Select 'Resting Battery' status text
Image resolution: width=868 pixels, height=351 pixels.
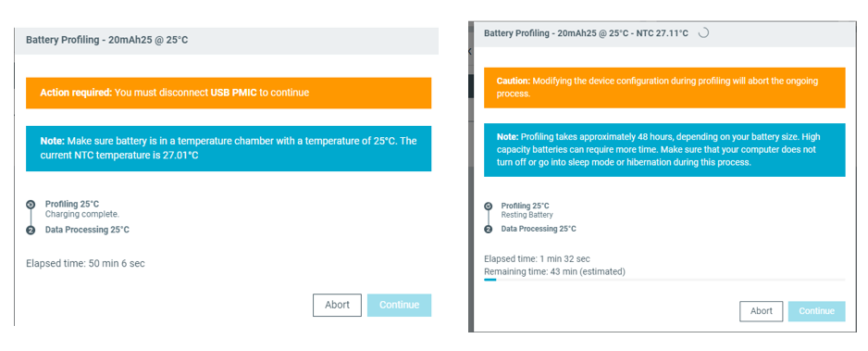[527, 215]
